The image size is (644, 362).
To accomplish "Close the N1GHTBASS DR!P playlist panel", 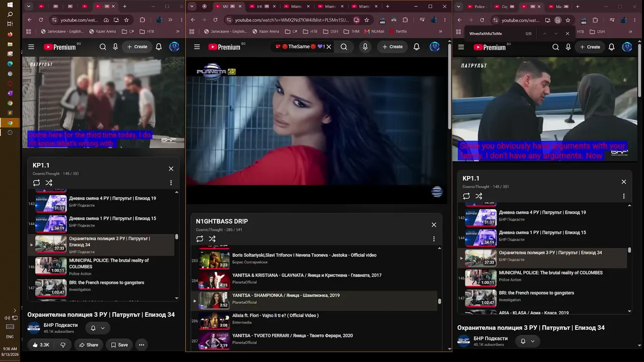I will click(434, 225).
